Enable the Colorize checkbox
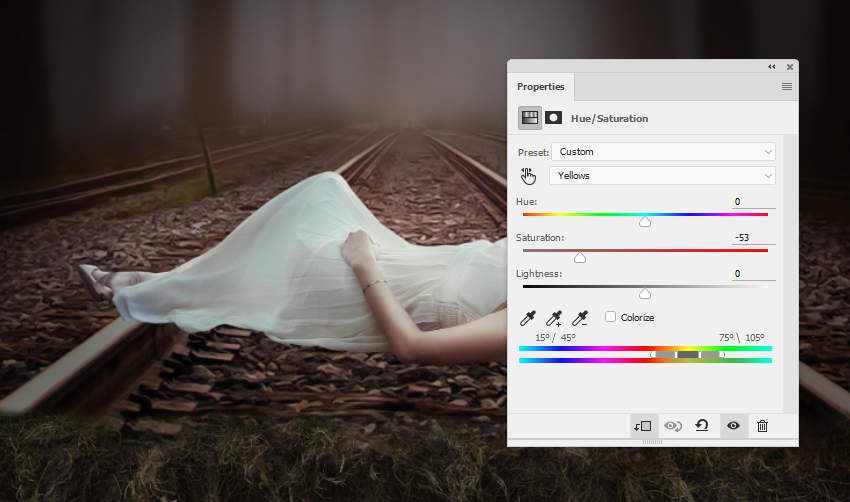The image size is (850, 502). [610, 317]
